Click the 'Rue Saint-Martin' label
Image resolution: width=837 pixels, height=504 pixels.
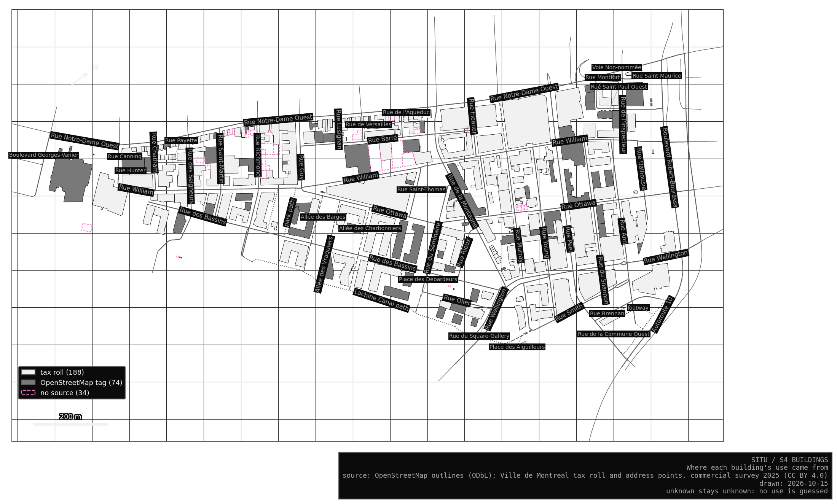220,159
